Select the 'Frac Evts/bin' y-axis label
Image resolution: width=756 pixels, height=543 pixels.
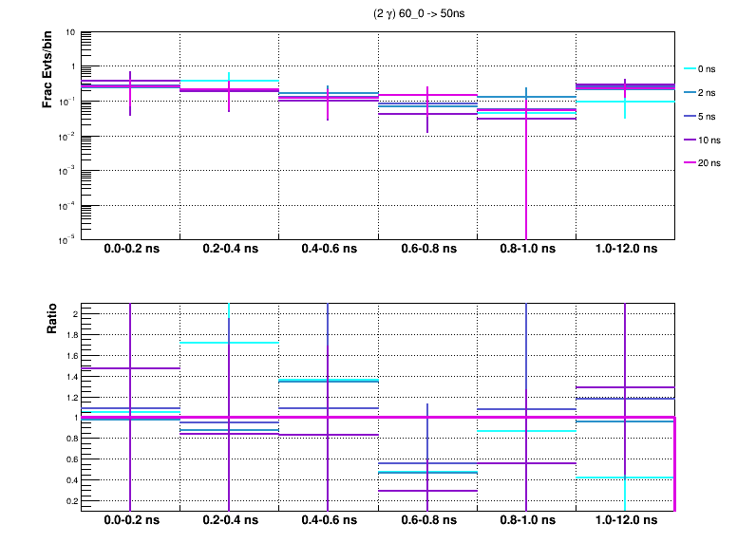pos(47,67)
